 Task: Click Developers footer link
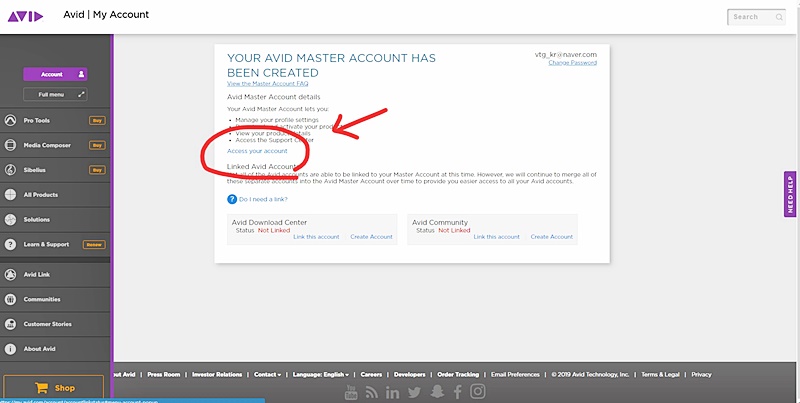(x=410, y=374)
